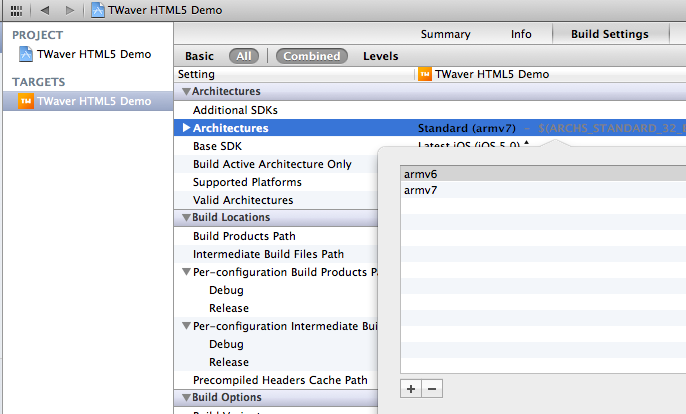Click the Build Products Path setting
This screenshot has height=414, width=686.
[244, 236]
